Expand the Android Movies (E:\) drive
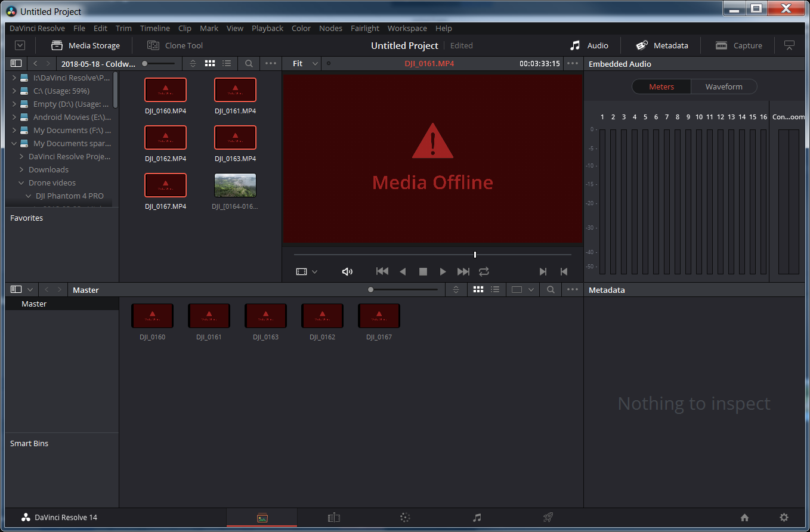Screen dimensions: 810x532 coord(14,117)
